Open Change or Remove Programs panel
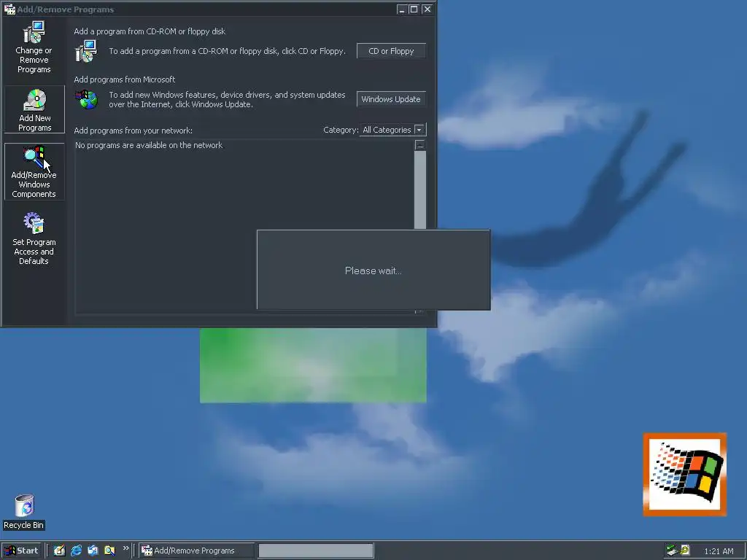This screenshot has width=747, height=560. (x=34, y=47)
